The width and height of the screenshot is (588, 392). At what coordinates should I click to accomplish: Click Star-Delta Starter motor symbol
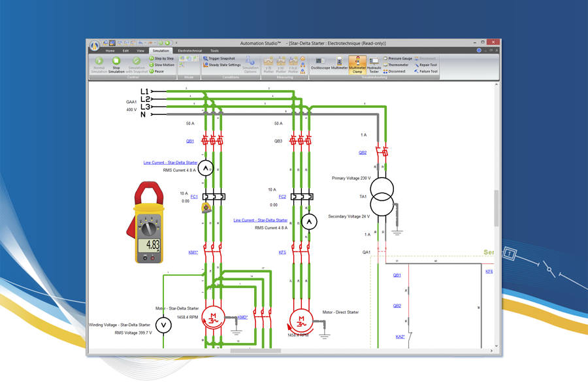[213, 318]
